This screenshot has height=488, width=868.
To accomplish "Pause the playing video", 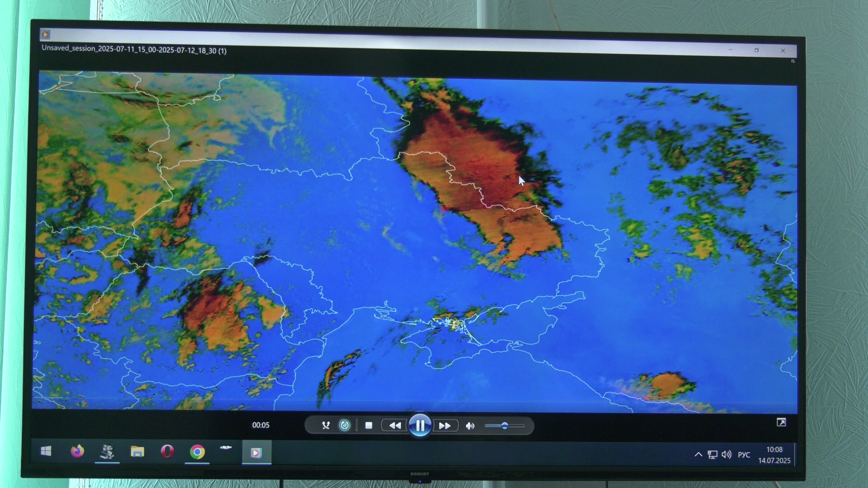I will click(x=420, y=425).
